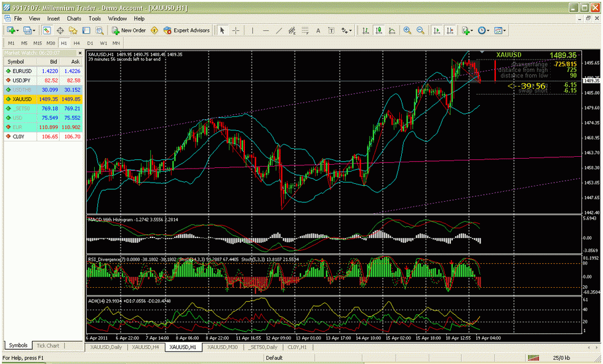Zoom in on the chart
Image resolution: width=603 pixels, height=364 pixels.
tap(407, 30)
